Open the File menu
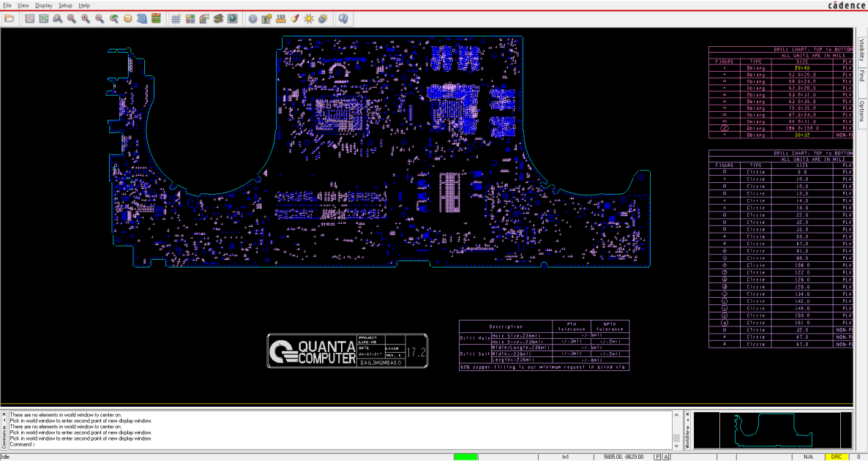Screen dimensions: 868x461 (7, 5)
